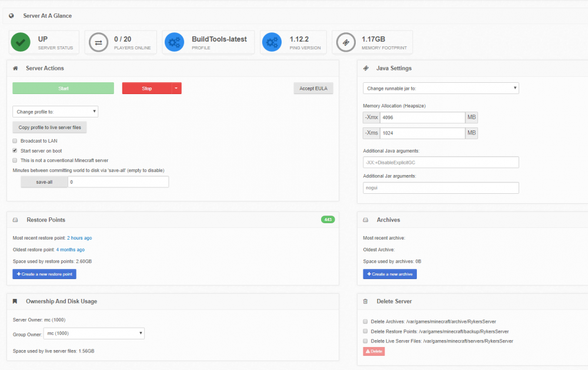Viewport: 588px width, 370px height.
Task: Open the '2 hours ago' restore point link
Action: [x=79, y=238]
